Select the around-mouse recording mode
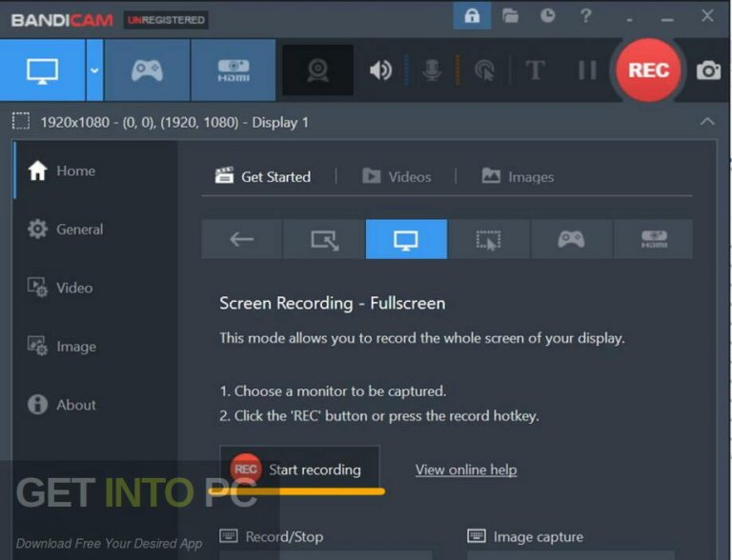 (488, 240)
